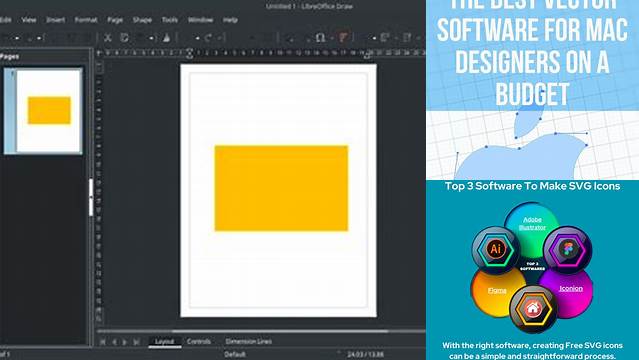Select the Layout layer tab
This screenshot has width=639, height=360.
165,341
